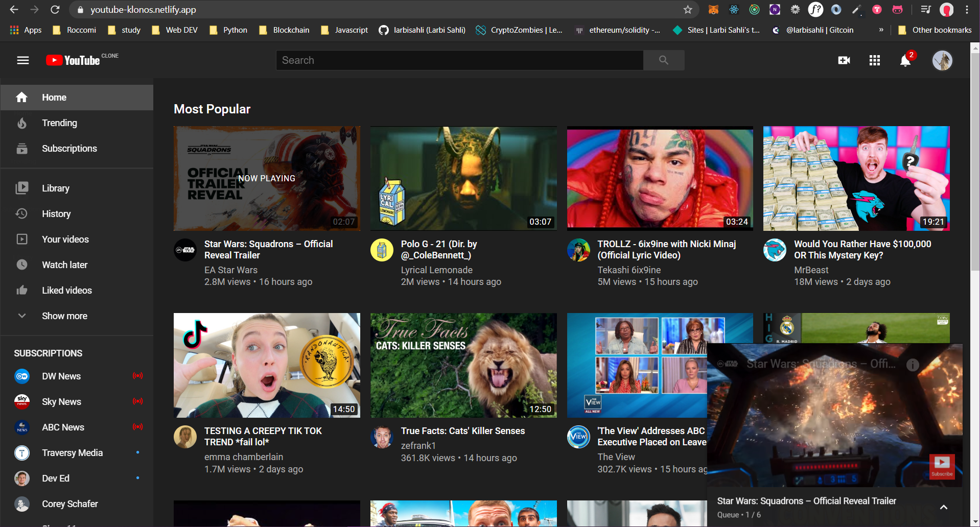Click the Subscribe watermark in mini player

(x=942, y=466)
